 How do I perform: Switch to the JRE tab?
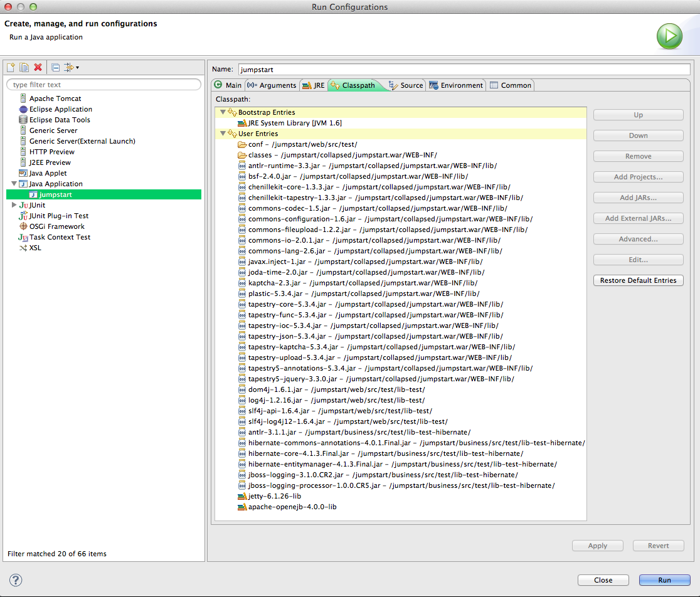click(314, 85)
